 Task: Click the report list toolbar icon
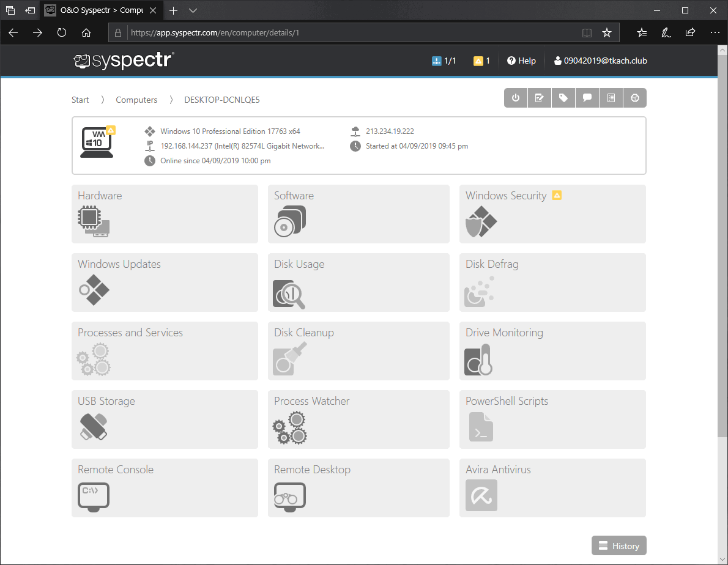[x=612, y=98]
